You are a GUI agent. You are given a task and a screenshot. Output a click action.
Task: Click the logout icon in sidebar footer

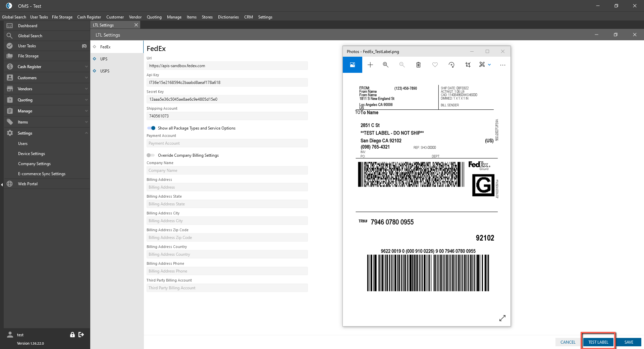(x=81, y=335)
